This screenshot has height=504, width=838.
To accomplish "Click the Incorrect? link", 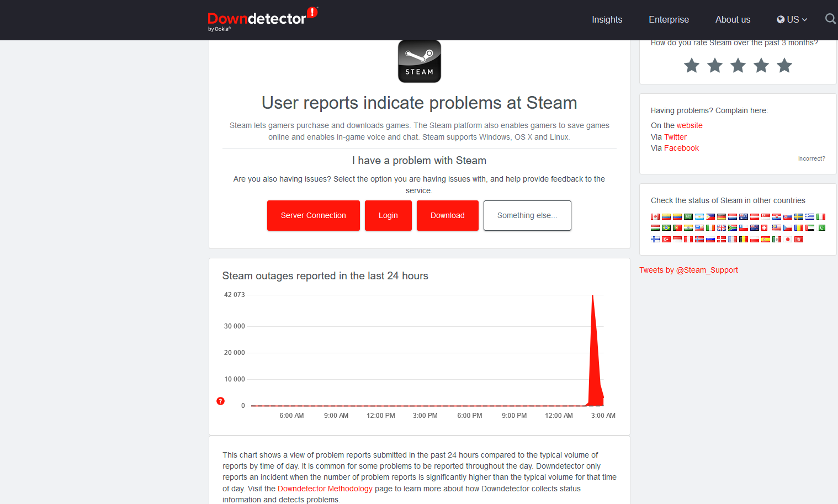I will pos(812,158).
